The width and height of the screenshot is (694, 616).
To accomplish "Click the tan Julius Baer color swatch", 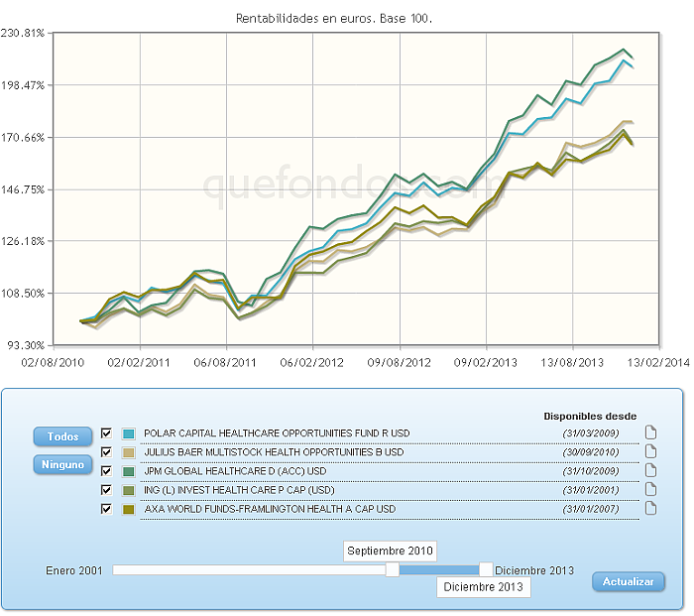I will (x=129, y=452).
